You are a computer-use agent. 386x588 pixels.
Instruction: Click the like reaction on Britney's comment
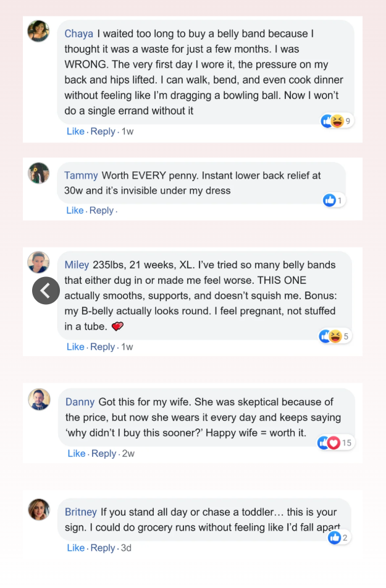[335, 538]
